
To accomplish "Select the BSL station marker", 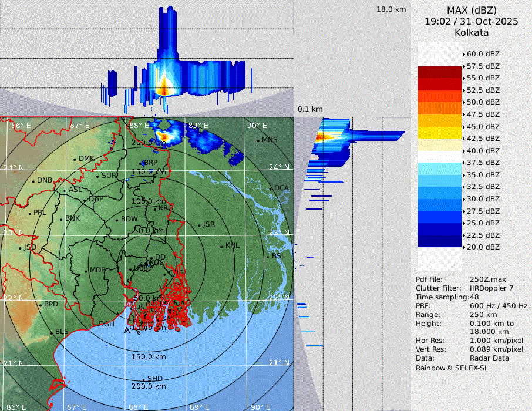I will pos(268,257).
